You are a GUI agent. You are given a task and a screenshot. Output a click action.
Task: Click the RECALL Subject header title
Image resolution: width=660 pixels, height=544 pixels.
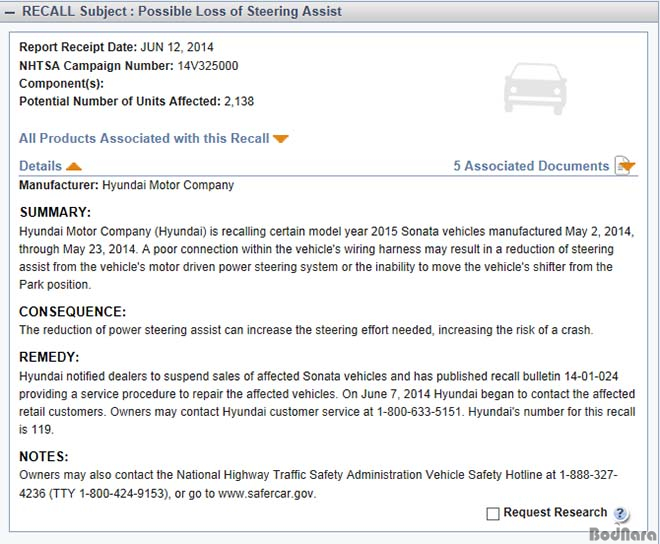[182, 11]
